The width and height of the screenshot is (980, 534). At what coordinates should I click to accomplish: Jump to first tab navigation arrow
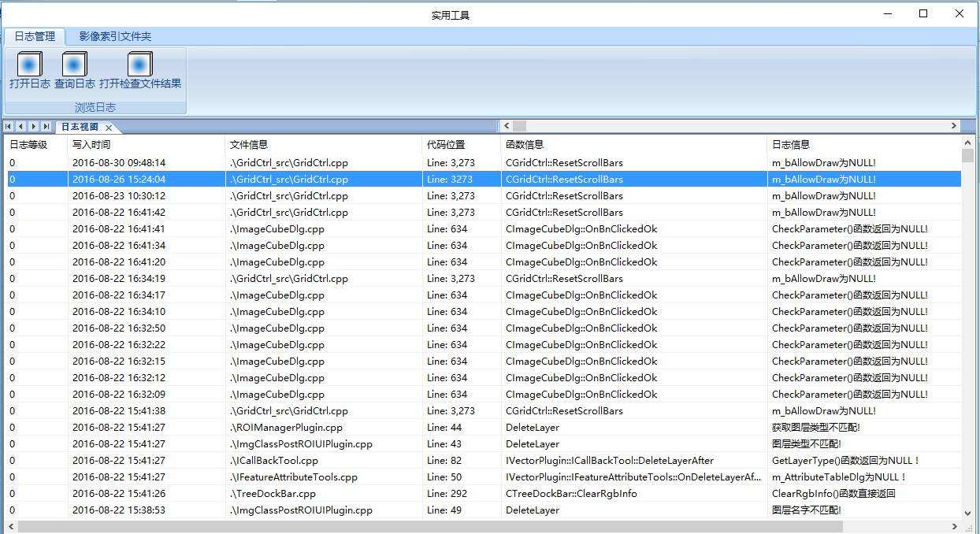tap(9, 126)
